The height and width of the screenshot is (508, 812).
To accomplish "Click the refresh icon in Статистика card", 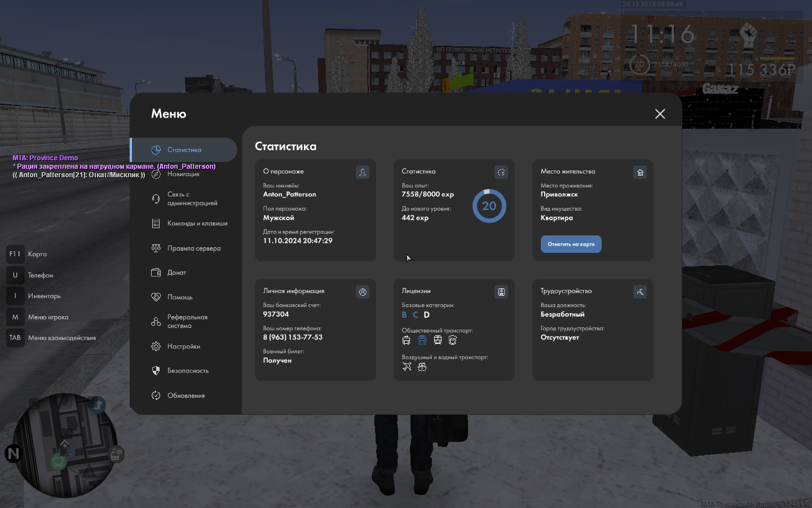I will pos(501,172).
